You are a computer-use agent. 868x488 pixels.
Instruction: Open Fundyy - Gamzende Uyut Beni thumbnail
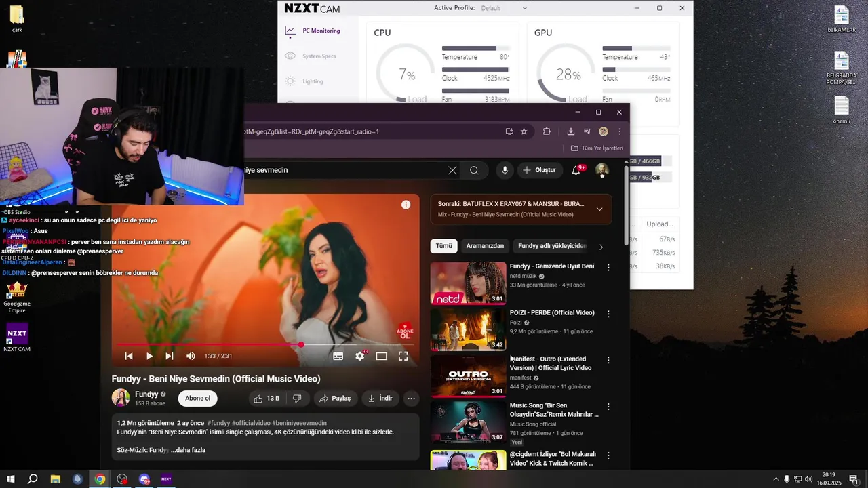468,283
